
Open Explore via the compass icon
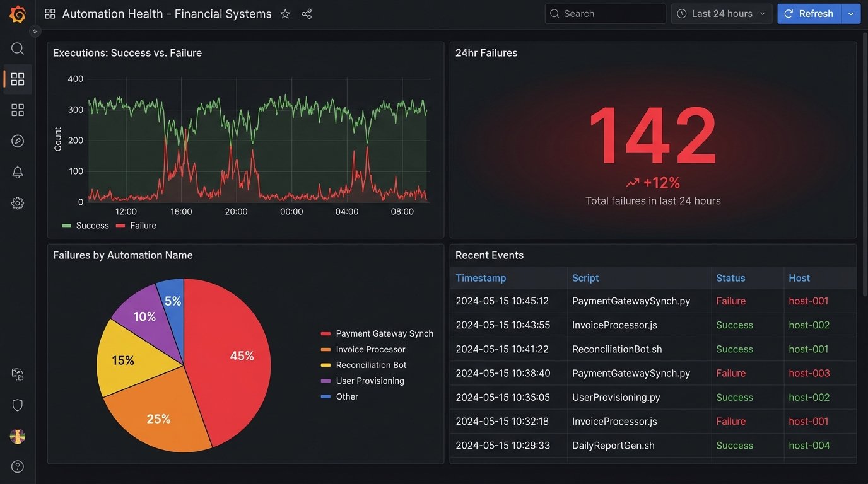[x=17, y=141]
